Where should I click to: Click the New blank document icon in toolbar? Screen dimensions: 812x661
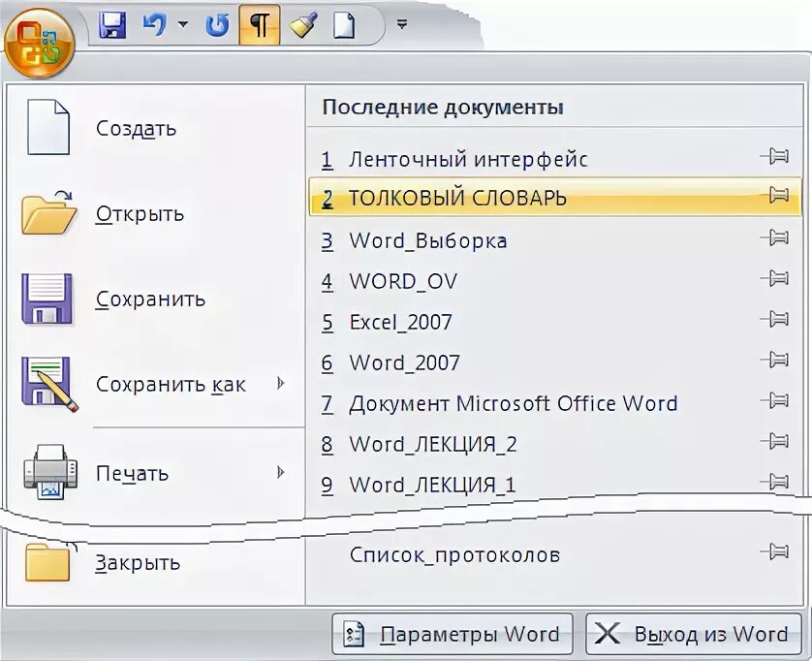[344, 25]
